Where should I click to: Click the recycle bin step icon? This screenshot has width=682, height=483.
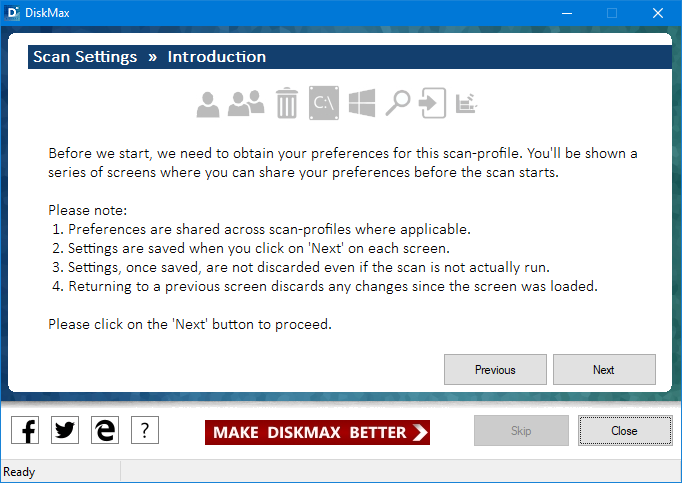pos(287,103)
